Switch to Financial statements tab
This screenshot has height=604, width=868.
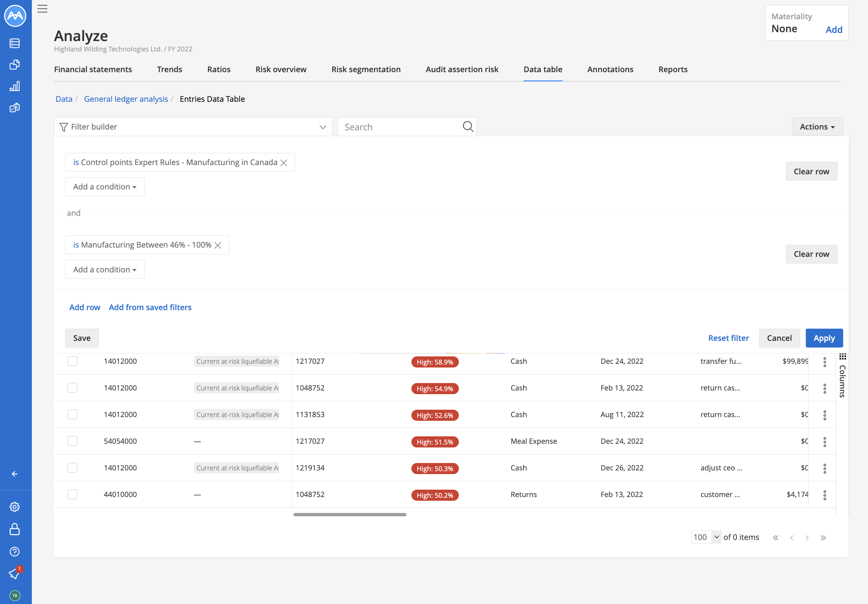[x=93, y=70]
